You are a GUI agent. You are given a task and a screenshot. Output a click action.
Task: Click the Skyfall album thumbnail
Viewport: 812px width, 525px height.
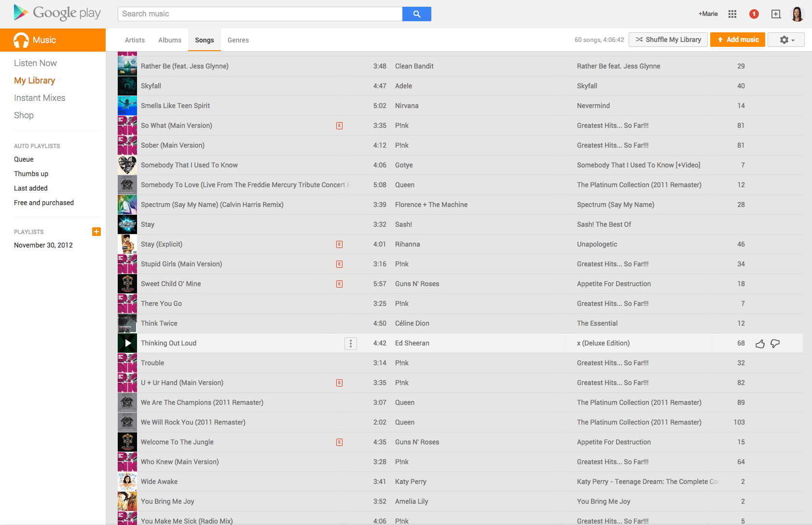click(x=127, y=85)
